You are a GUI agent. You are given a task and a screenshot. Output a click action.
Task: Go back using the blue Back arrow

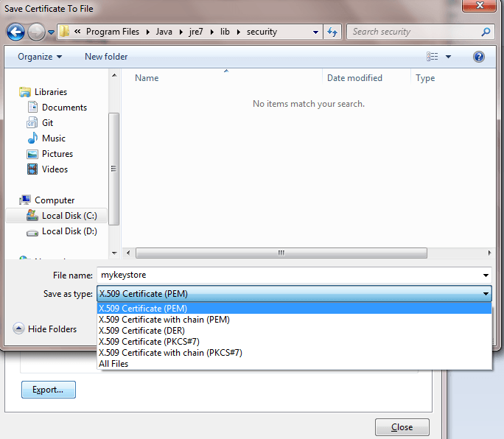pos(15,32)
